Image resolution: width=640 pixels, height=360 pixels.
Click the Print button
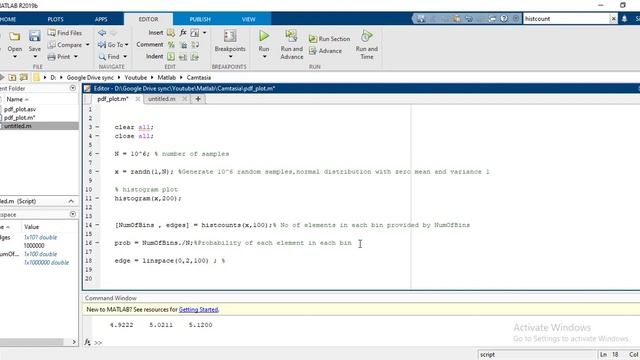point(59,57)
